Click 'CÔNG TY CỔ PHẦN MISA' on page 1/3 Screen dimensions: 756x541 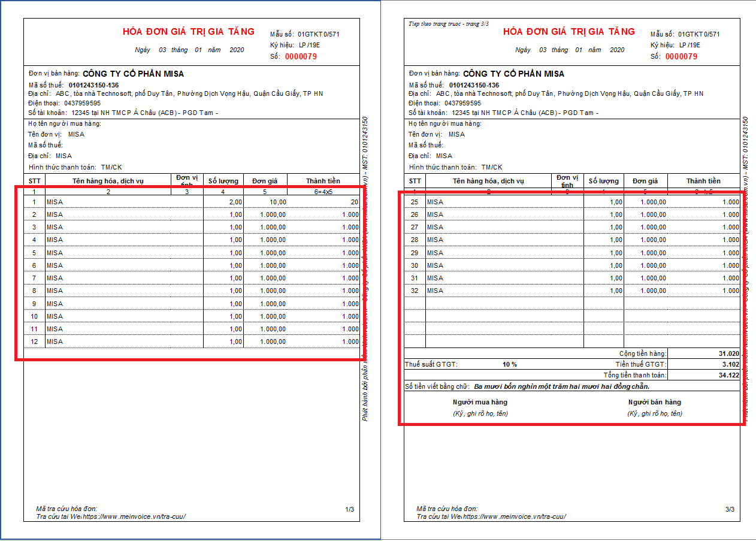click(133, 74)
